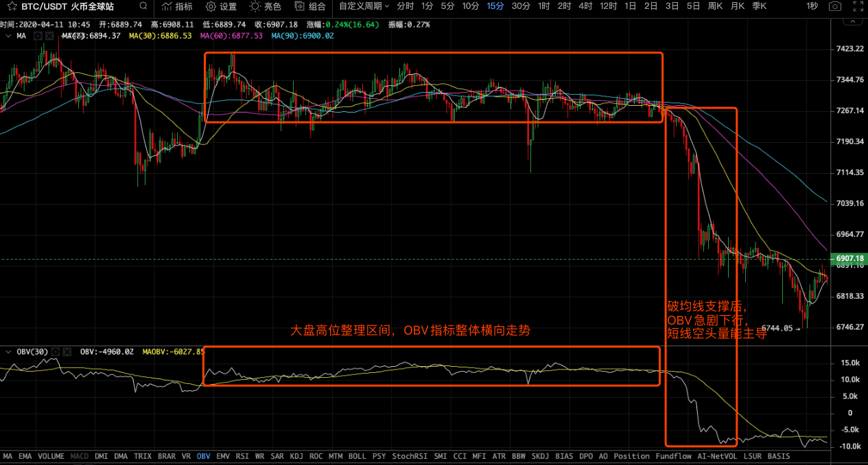The width and height of the screenshot is (868, 465).
Task: Select the 30分 timeframe
Action: click(519, 7)
